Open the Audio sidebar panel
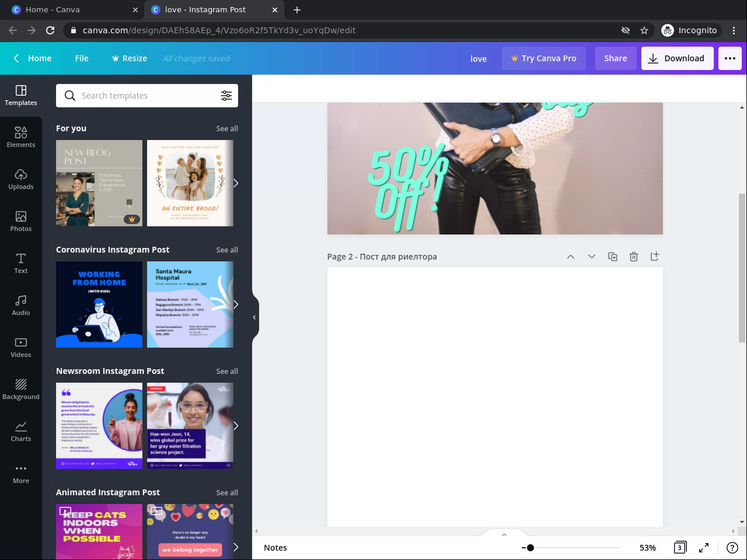Image resolution: width=747 pixels, height=560 pixels. pyautogui.click(x=21, y=305)
